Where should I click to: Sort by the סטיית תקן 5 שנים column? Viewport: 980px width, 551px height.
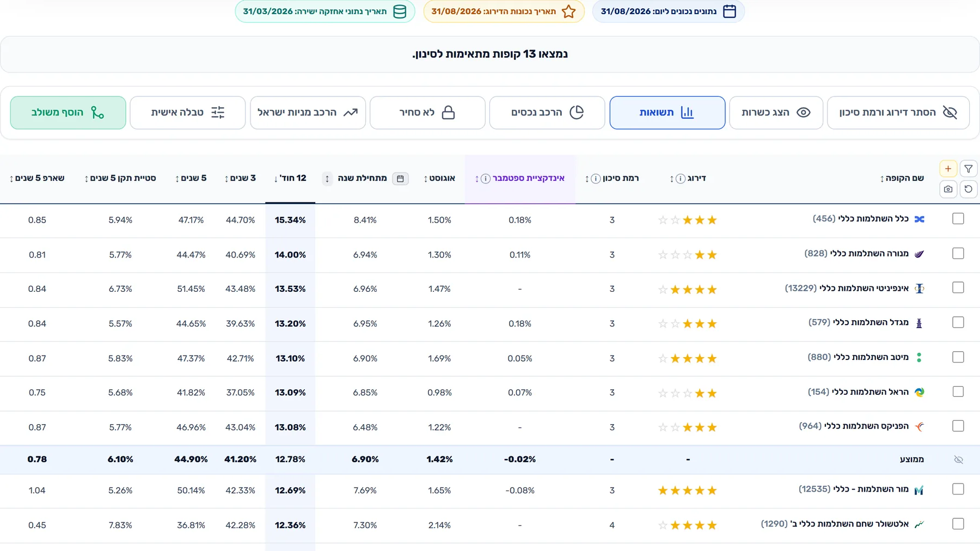(x=120, y=179)
